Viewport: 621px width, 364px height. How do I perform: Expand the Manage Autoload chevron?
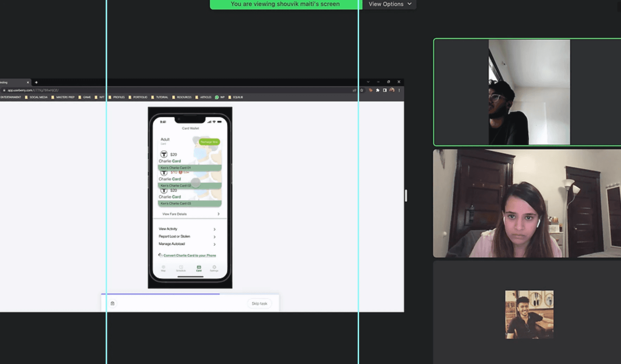(x=214, y=244)
